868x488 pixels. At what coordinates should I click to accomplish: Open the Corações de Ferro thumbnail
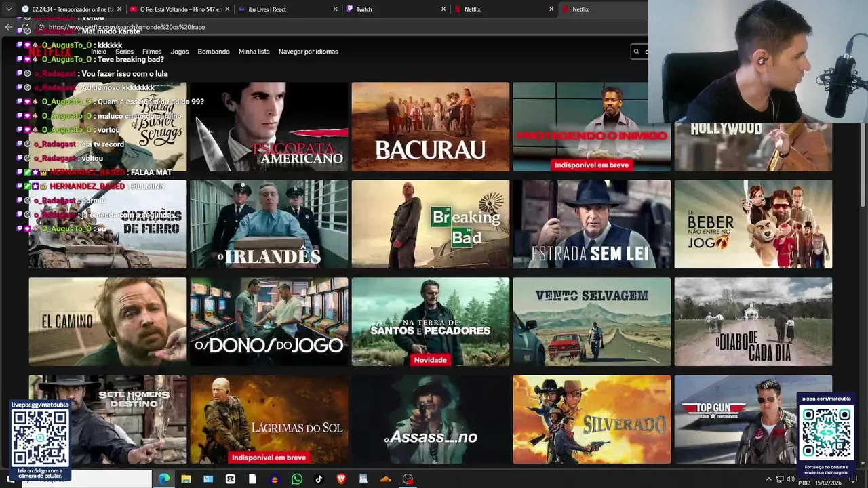click(x=108, y=224)
